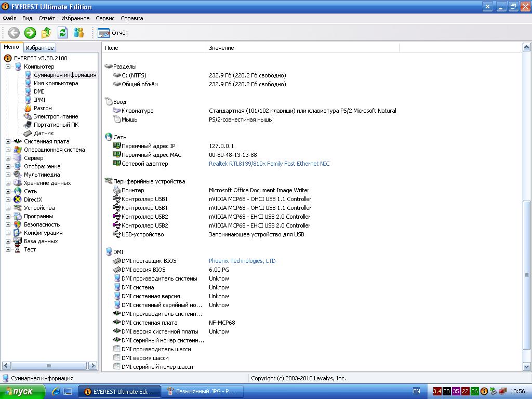
Task: Switch to the Меню sidebar tab
Action: [x=11, y=47]
